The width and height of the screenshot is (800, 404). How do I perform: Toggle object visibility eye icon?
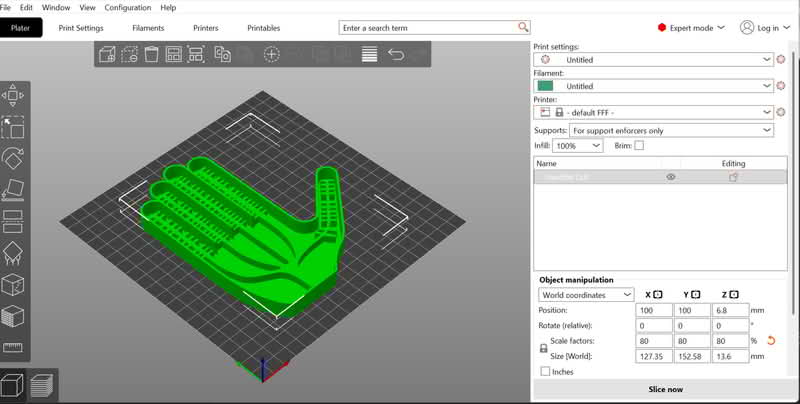671,177
